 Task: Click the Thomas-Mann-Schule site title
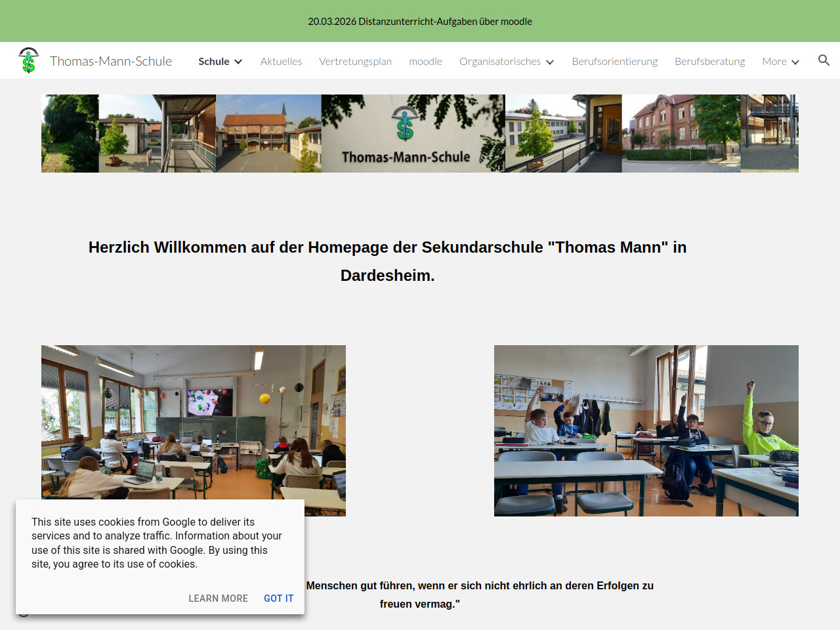[x=111, y=61]
